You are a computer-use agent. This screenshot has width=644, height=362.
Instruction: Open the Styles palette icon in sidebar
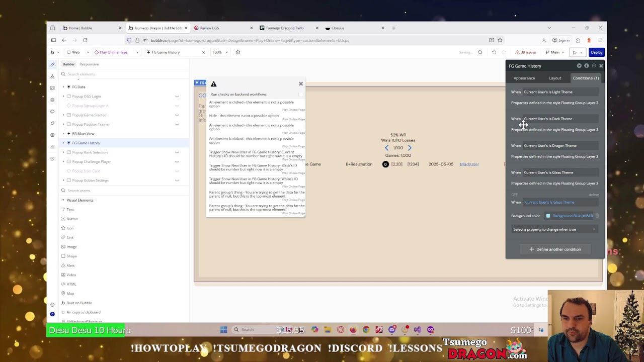pos(52,112)
